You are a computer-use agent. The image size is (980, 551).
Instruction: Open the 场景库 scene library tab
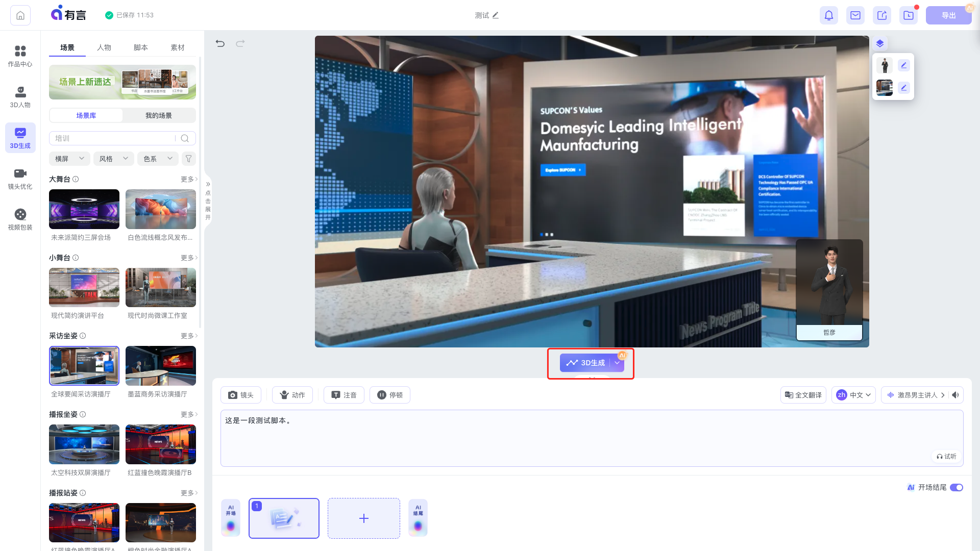85,116
